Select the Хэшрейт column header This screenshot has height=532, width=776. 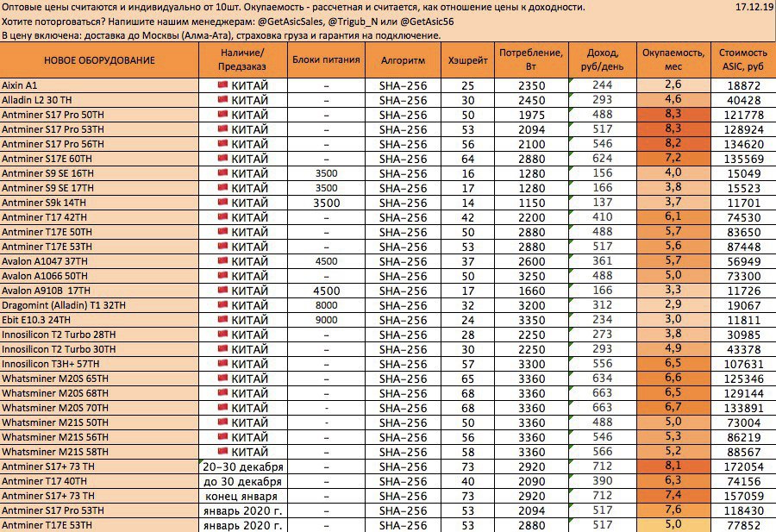pyautogui.click(x=467, y=59)
